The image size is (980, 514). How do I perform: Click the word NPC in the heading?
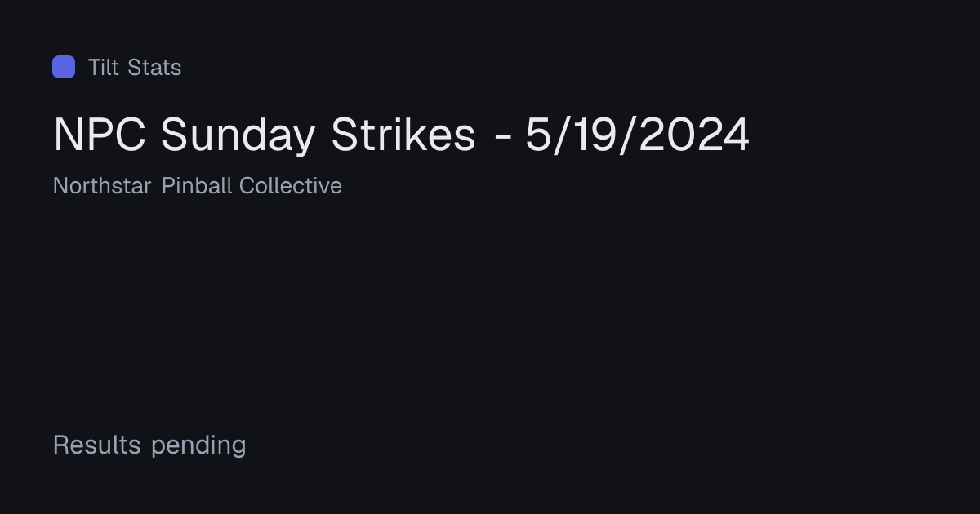pos(100,135)
